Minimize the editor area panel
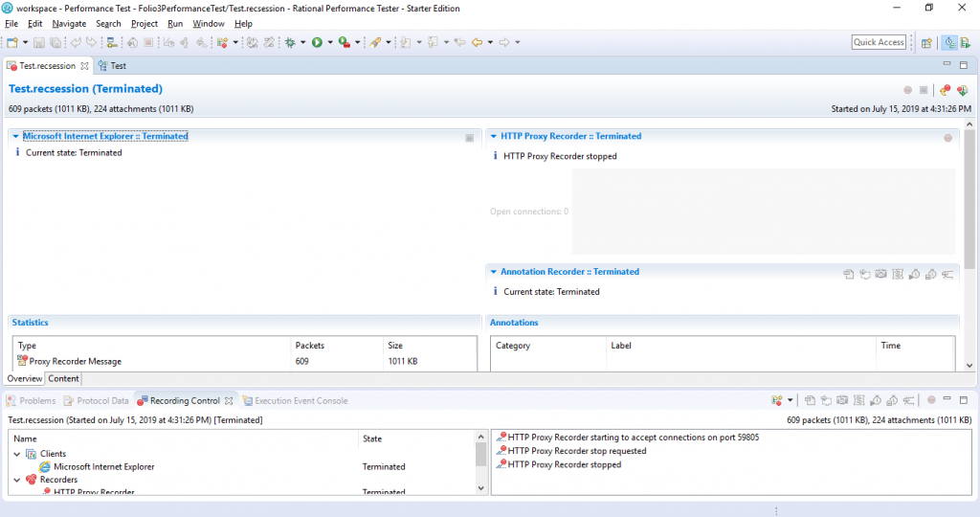 pyautogui.click(x=947, y=65)
